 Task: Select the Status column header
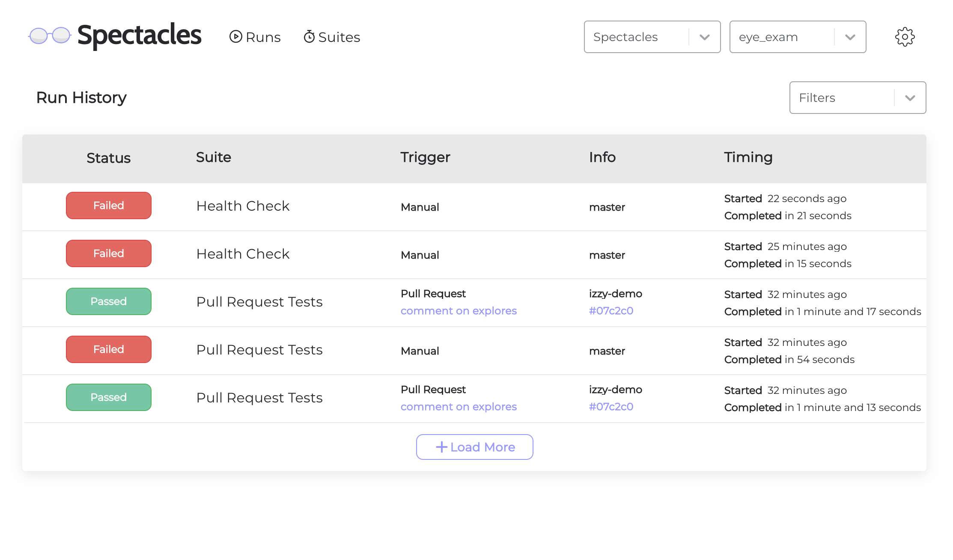[x=108, y=158]
